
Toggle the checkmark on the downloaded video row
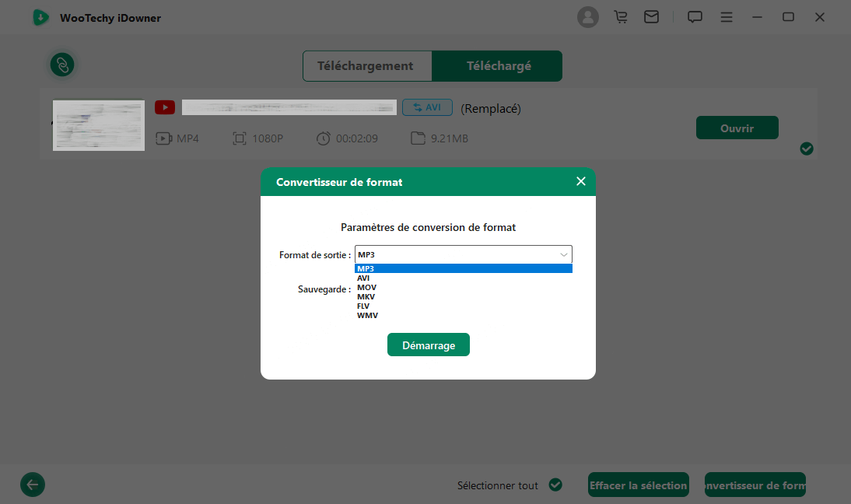[x=807, y=149]
